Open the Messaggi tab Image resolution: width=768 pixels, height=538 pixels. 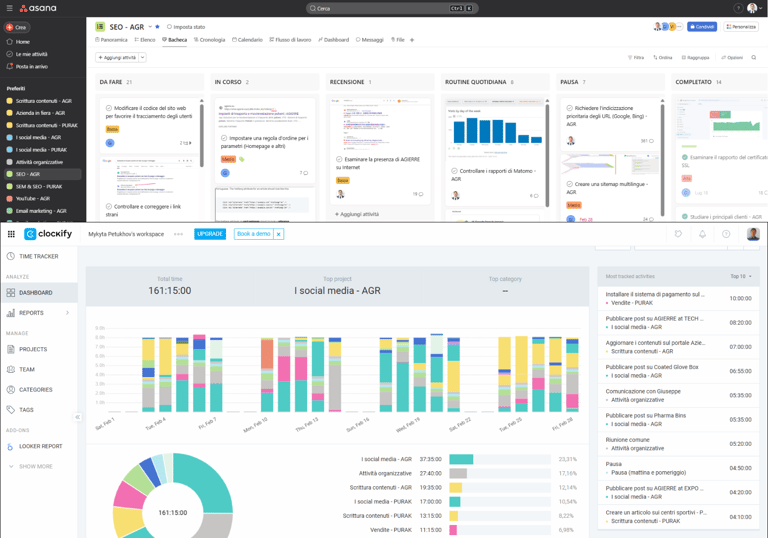pos(370,40)
